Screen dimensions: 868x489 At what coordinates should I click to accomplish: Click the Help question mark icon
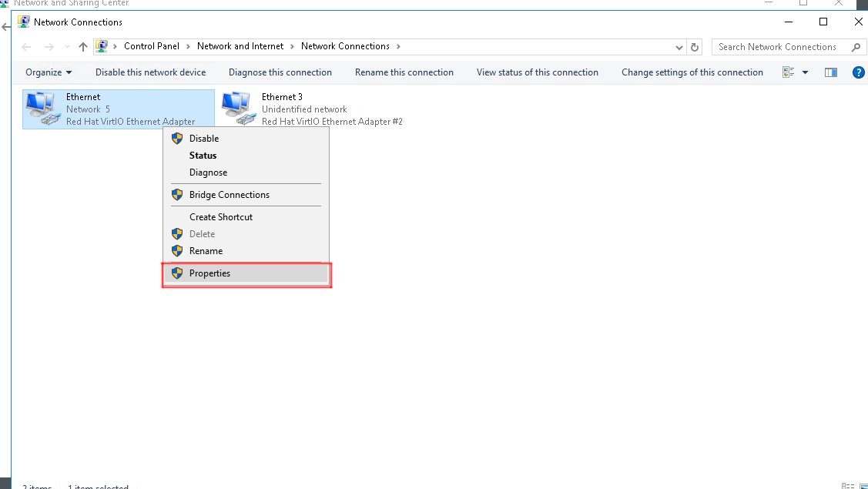[859, 72]
